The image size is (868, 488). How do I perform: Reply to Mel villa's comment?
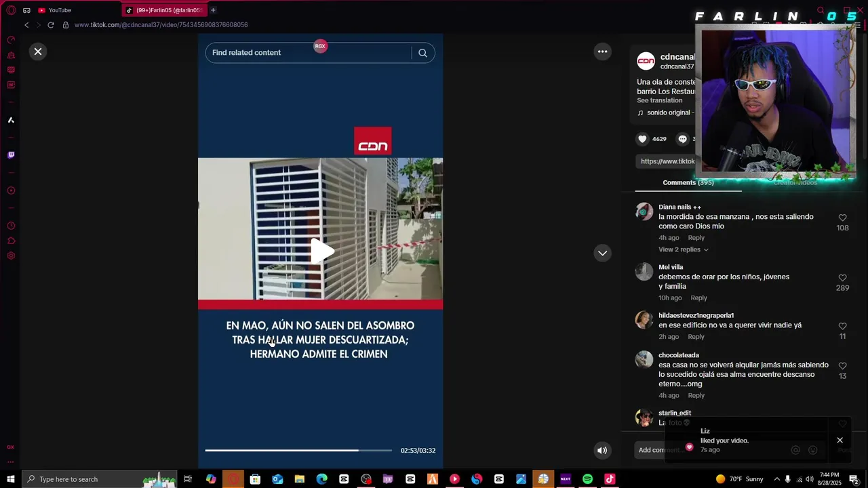click(x=698, y=298)
